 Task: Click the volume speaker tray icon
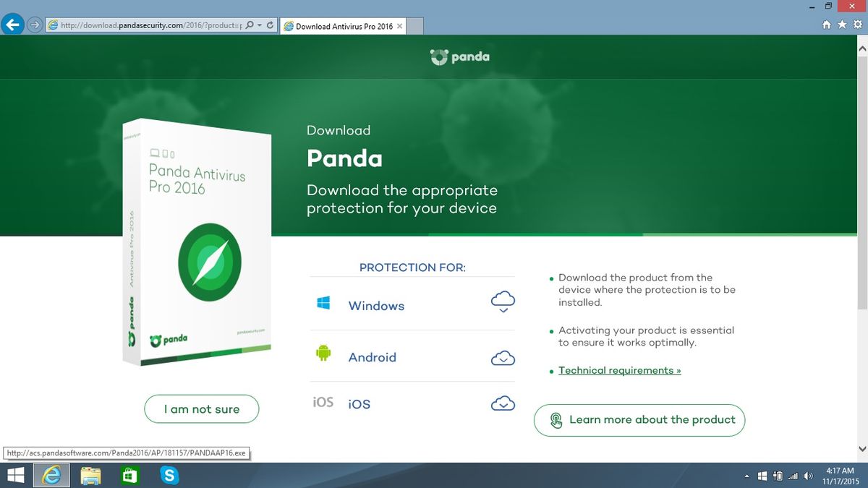pos(808,476)
